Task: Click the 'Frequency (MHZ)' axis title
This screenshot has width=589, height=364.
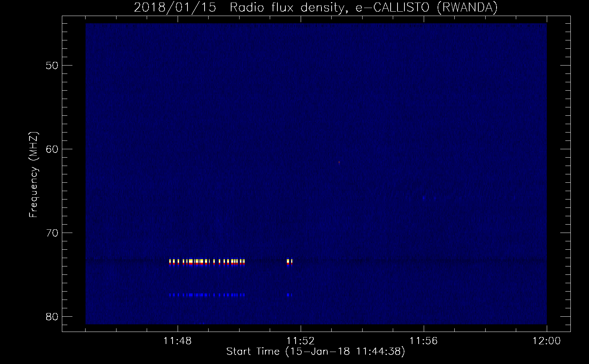Action: tap(33, 175)
